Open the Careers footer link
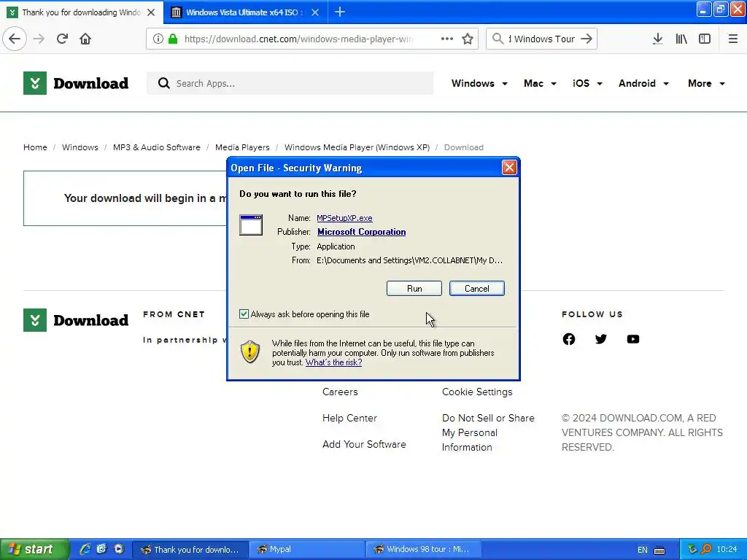 click(340, 392)
